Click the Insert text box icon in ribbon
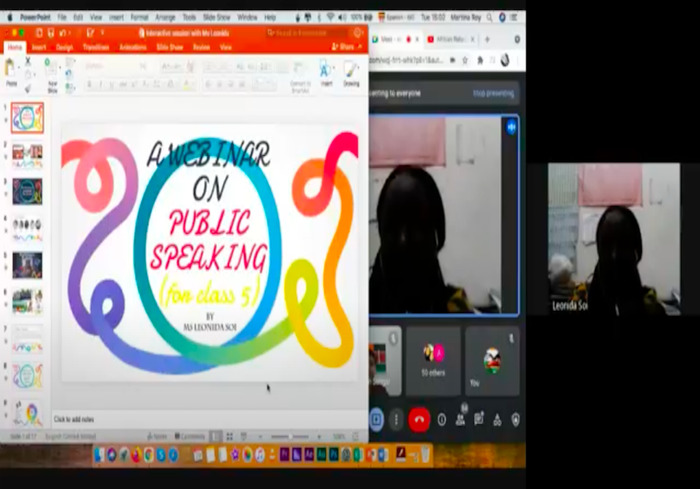700x489 pixels. tap(325, 70)
